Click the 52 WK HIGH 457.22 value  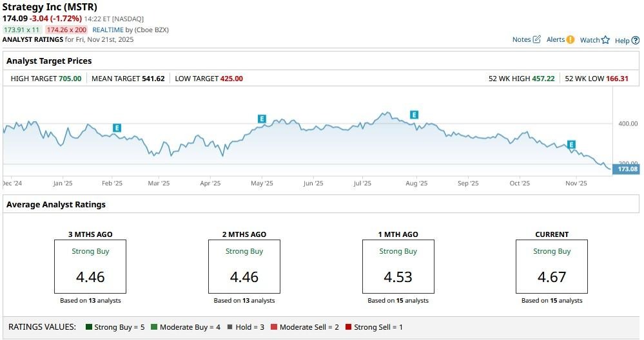[x=543, y=79]
